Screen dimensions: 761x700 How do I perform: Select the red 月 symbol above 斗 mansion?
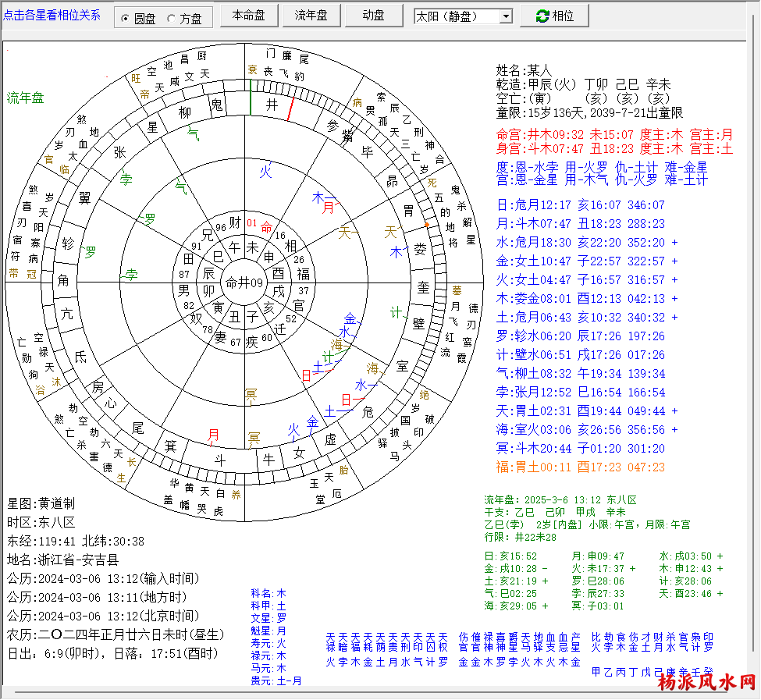point(213,435)
